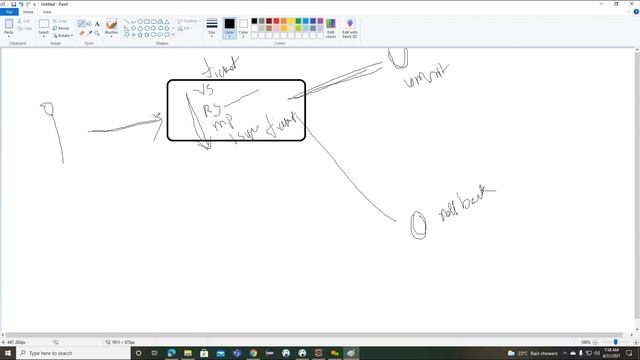Click the vertical canvas scrollbar

[x=637, y=185]
